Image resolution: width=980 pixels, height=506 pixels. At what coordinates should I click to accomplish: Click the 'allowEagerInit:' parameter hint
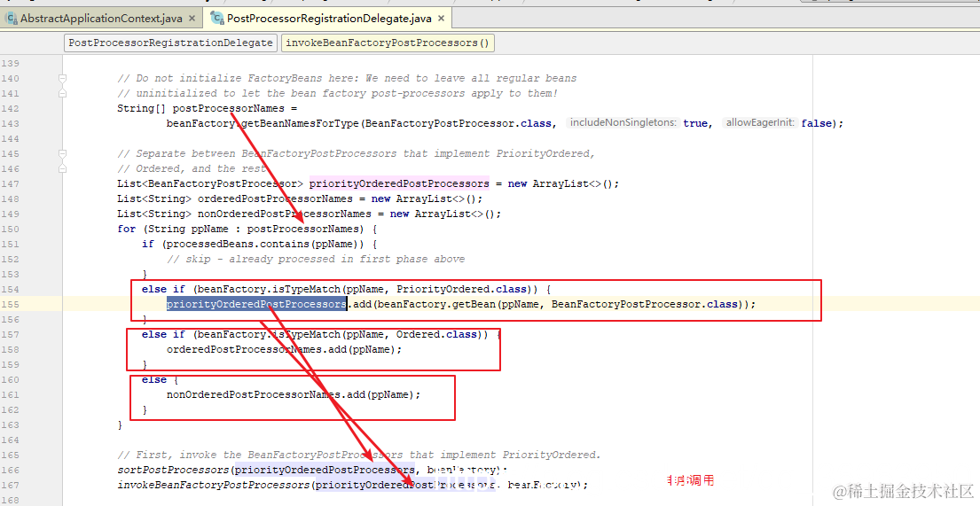[759, 123]
